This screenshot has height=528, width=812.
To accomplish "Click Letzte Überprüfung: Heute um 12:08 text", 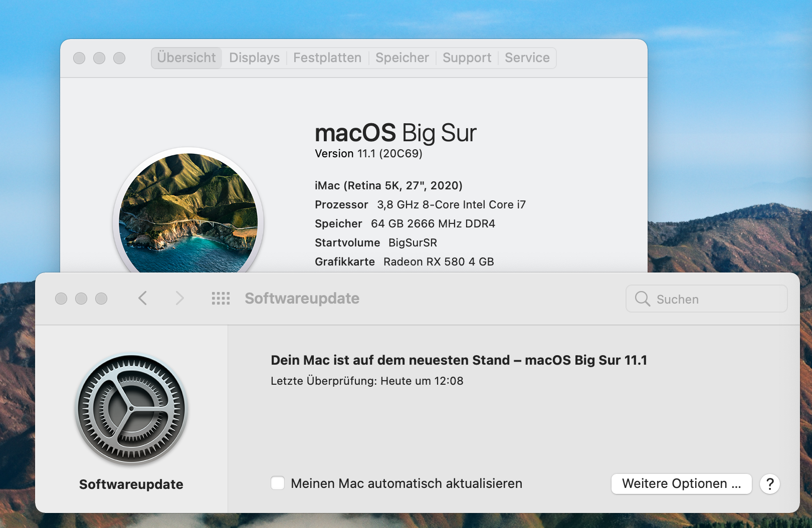I will click(x=367, y=381).
